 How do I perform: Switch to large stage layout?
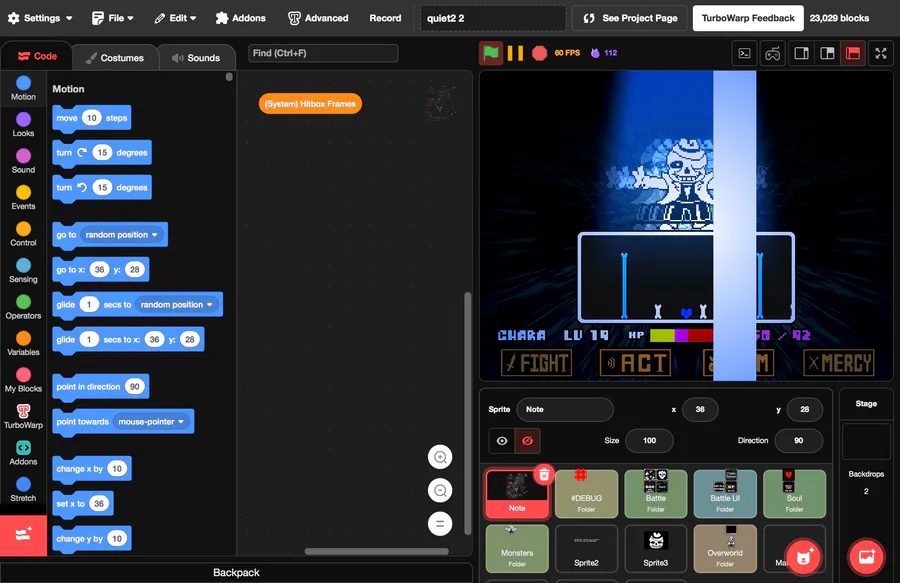click(827, 53)
